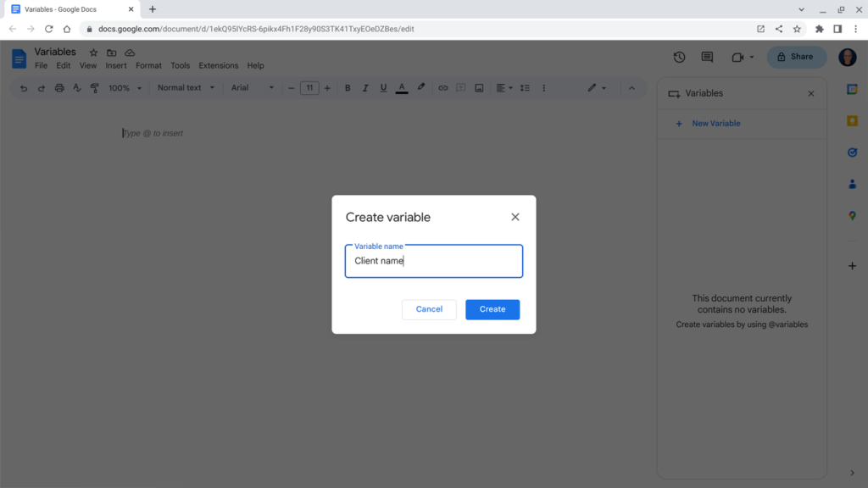The width and height of the screenshot is (868, 488).
Task: Click the Print icon in the toolbar
Action: [x=58, y=87]
